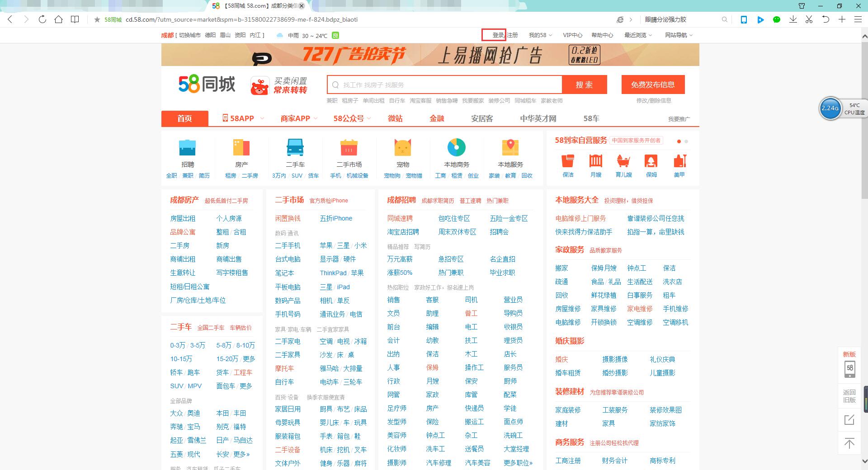Click the CPU温度 floating widget
This screenshot has width=868, height=470.
843,108
